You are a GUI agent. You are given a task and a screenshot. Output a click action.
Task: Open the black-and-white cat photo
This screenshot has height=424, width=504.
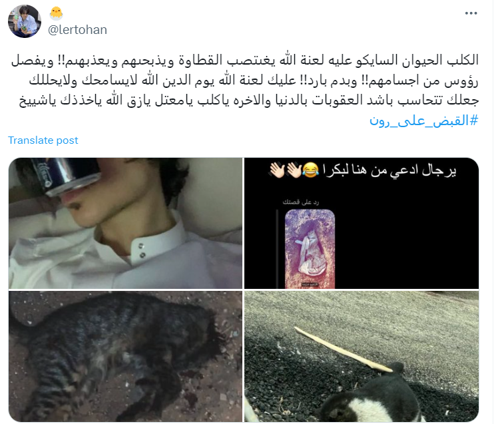pyautogui.click(x=362, y=357)
